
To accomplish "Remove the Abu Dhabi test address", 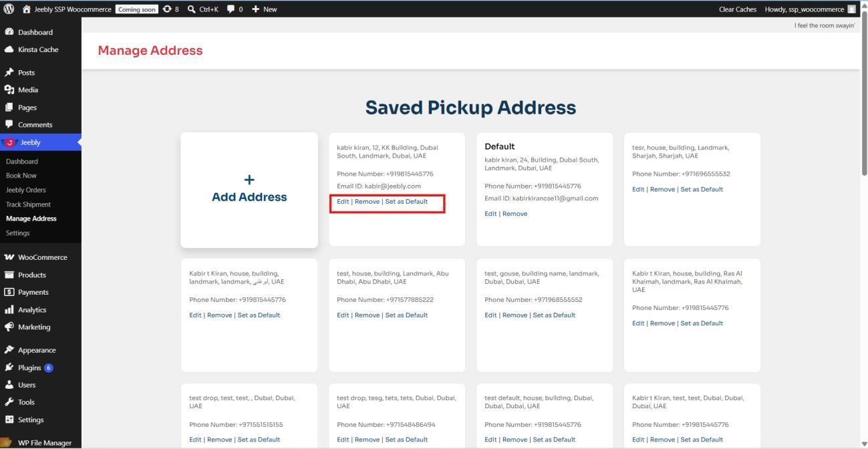I will (x=367, y=315).
